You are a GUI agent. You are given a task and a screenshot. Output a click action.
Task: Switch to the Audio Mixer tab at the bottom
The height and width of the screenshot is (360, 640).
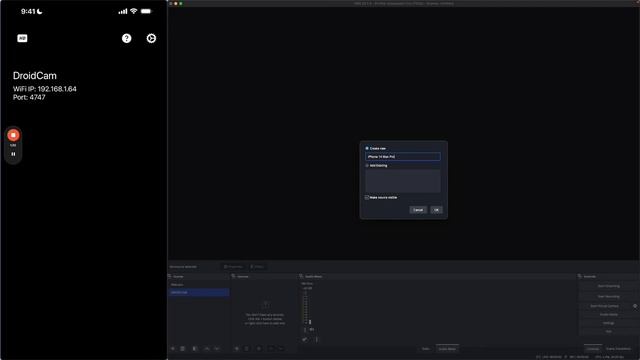point(447,349)
